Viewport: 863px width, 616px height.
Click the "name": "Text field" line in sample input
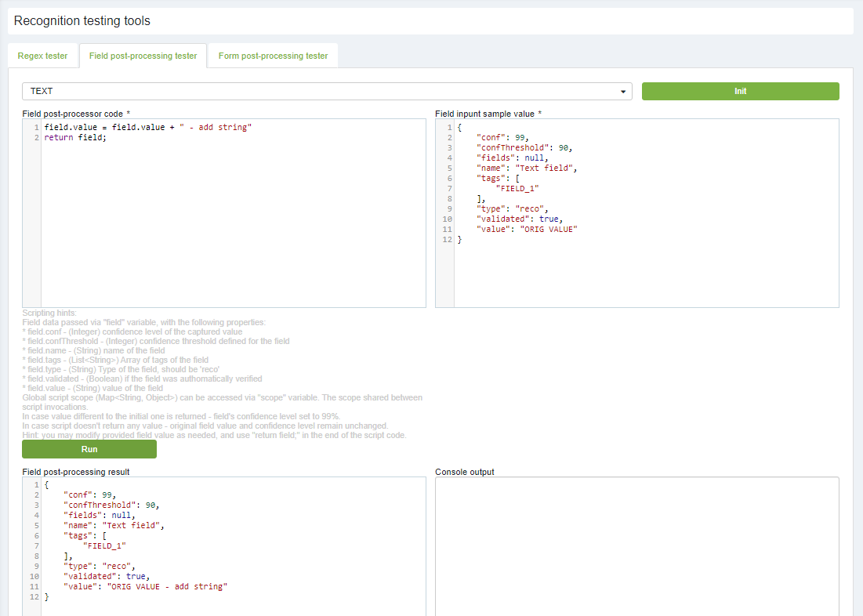527,168
